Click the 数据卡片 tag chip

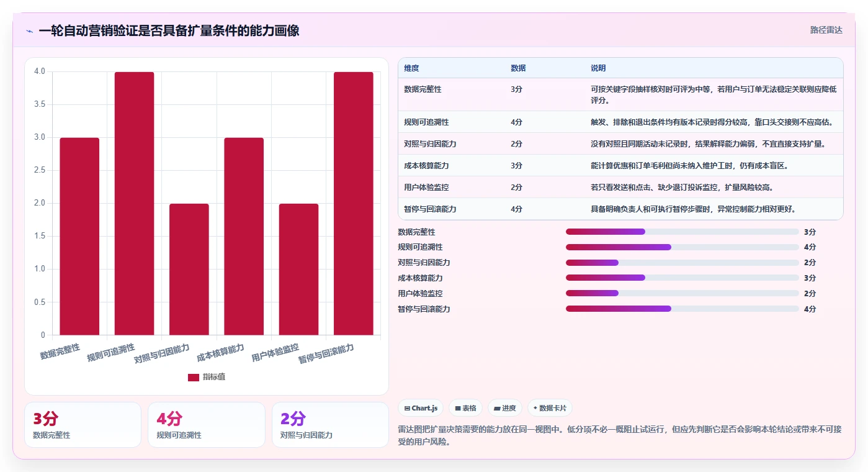(x=550, y=408)
